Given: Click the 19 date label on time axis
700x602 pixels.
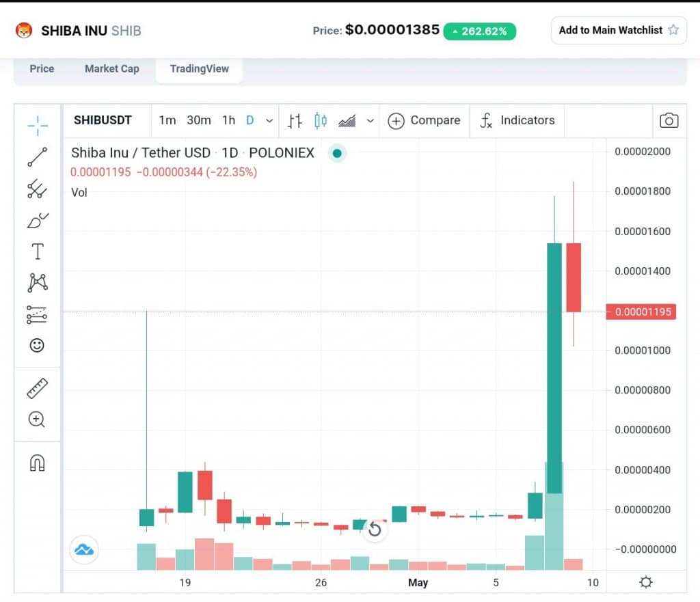Looking at the screenshot, I should coord(185,582).
